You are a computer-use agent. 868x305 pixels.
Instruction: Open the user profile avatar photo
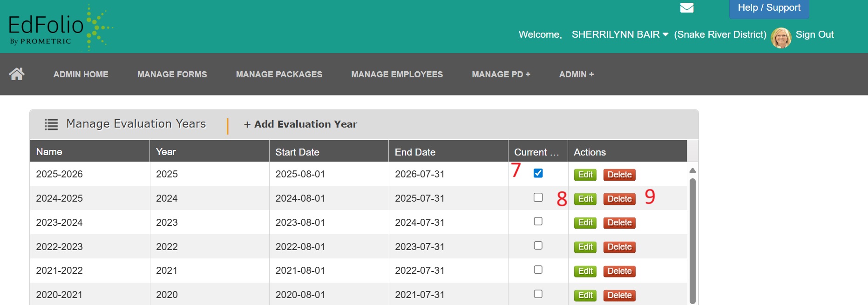(781, 38)
